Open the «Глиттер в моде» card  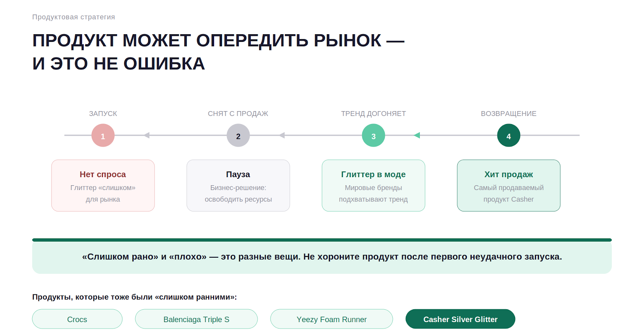point(374,186)
